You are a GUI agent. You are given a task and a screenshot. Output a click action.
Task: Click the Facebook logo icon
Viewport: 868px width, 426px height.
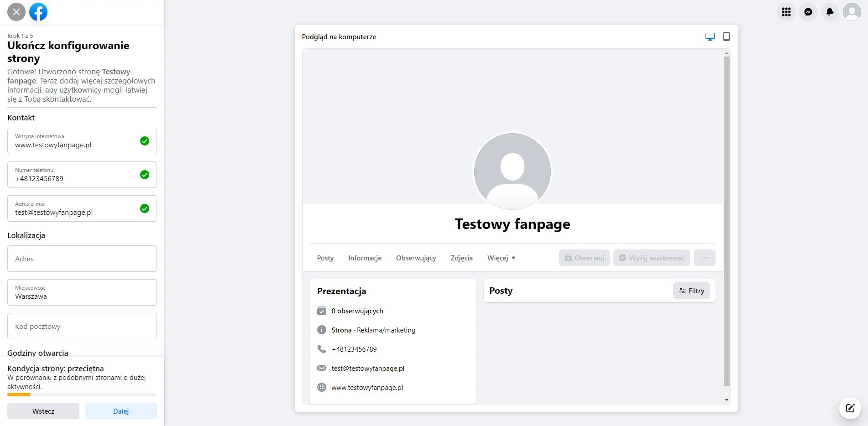[x=38, y=12]
